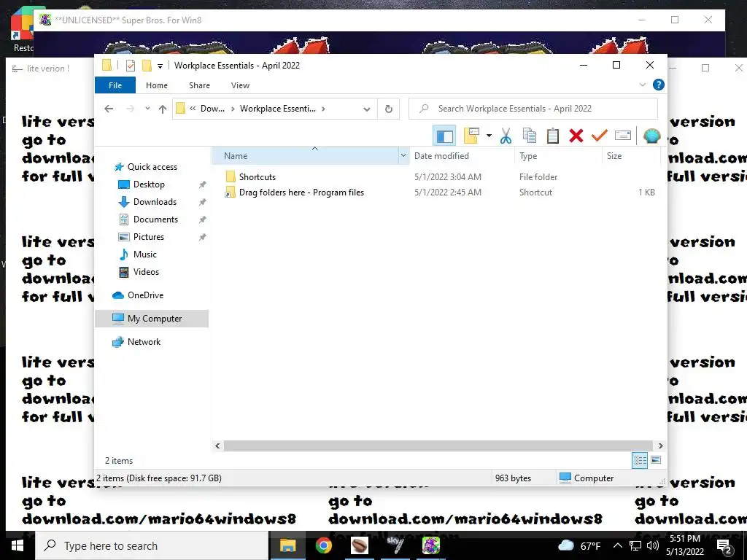
Task: Switch to large icons view button
Action: [656, 460]
